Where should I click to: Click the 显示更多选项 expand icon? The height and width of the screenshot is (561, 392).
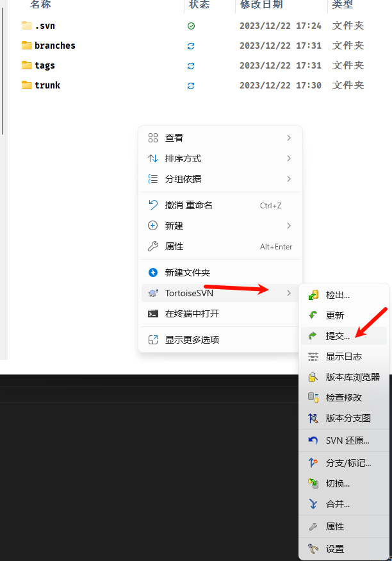click(x=153, y=340)
